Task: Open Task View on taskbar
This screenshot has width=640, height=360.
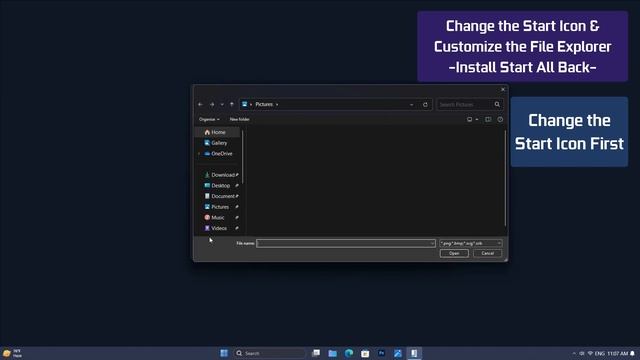Action: 316,353
